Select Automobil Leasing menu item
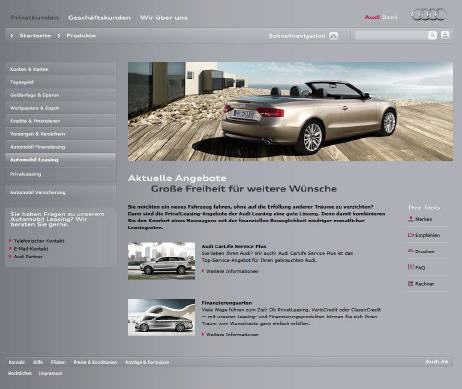 pos(61,160)
